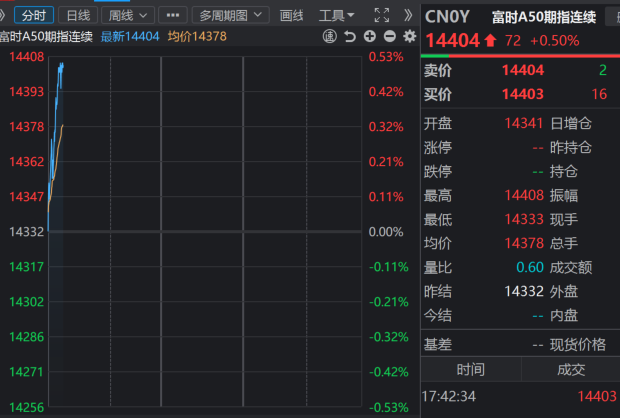Click the blue intraday price line
The image size is (620, 418).
57,107
